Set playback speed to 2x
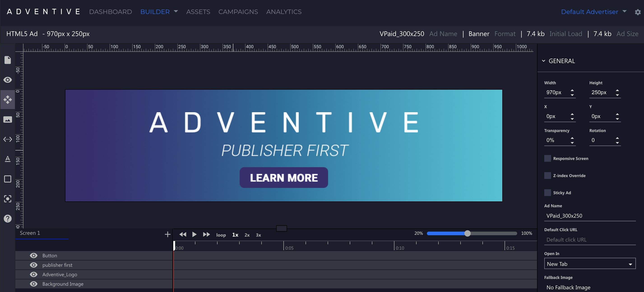The width and height of the screenshot is (644, 292). (247, 235)
